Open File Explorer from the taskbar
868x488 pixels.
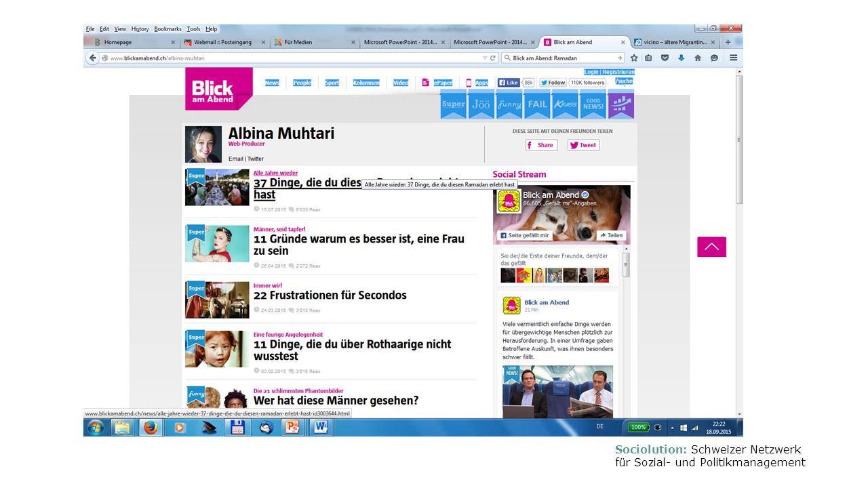(x=122, y=428)
